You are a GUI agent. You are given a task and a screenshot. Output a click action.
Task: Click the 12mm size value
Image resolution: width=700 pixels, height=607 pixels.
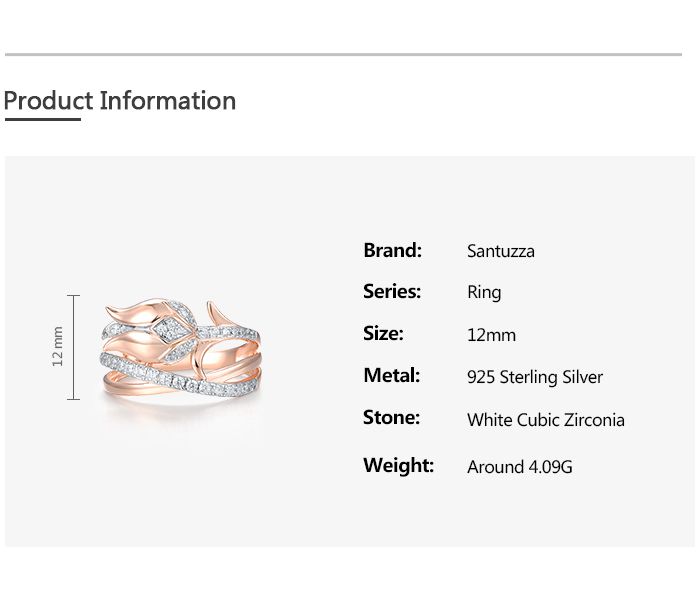tap(491, 335)
